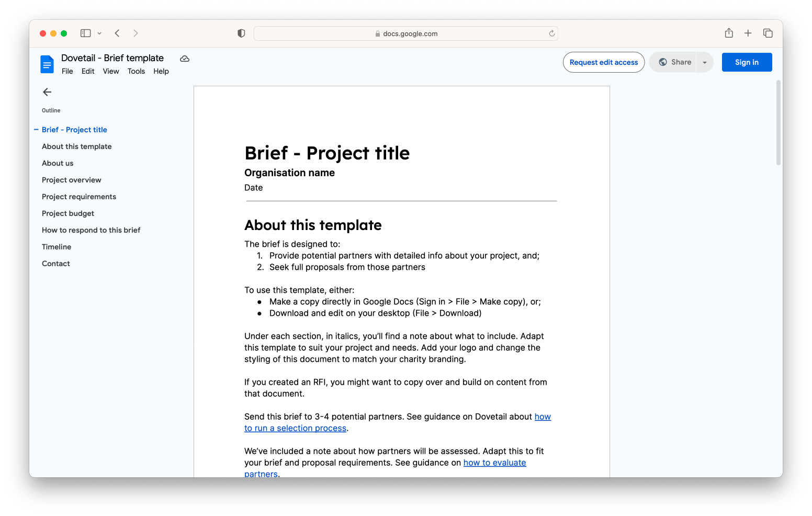Click the Request edit access button
Viewport: 812px width, 516px height.
[x=603, y=62]
